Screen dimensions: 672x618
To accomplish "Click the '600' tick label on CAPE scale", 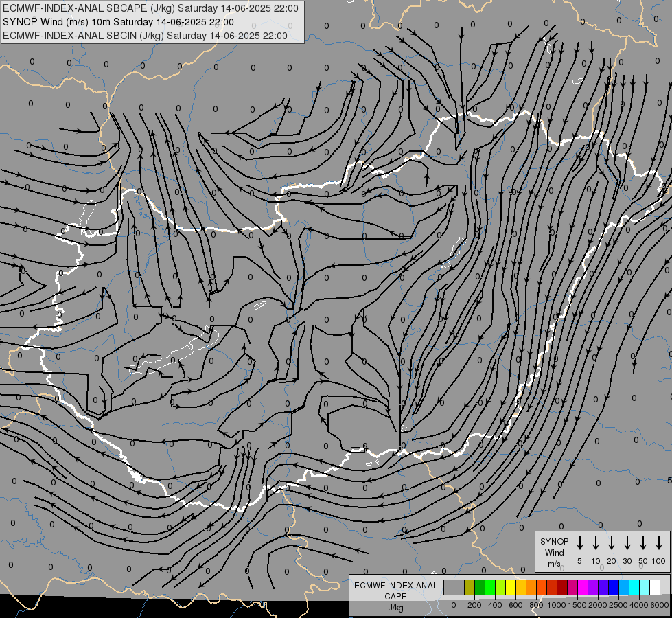I will coord(515,605).
